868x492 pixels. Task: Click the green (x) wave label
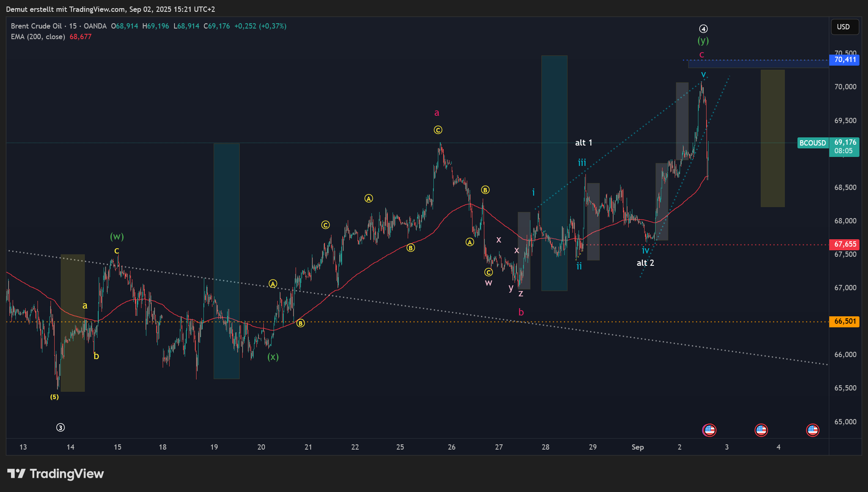pyautogui.click(x=273, y=357)
